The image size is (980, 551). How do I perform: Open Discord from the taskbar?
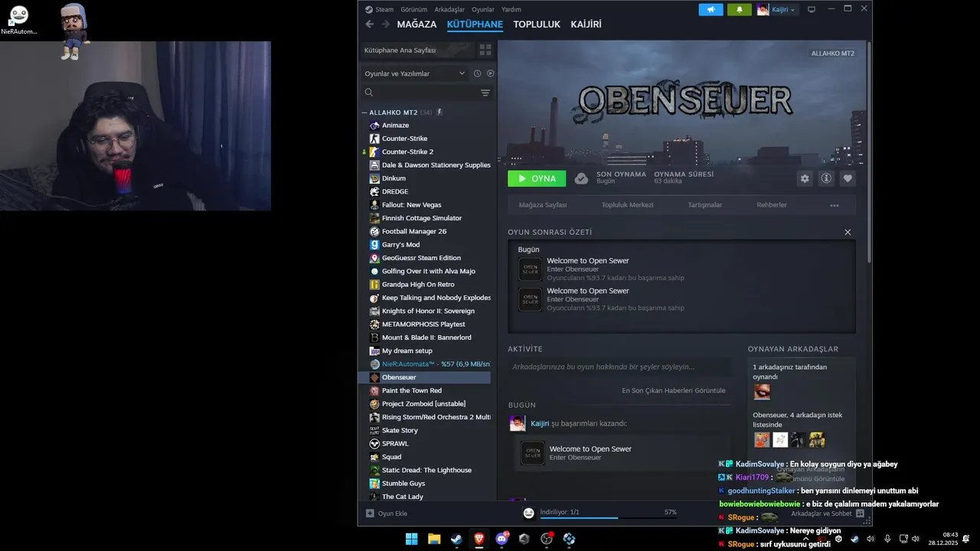501,539
